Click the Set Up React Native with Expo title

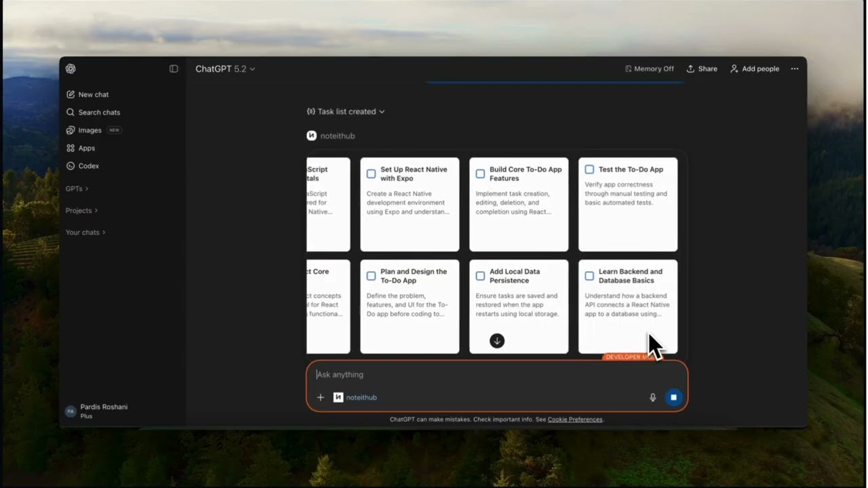pos(414,174)
